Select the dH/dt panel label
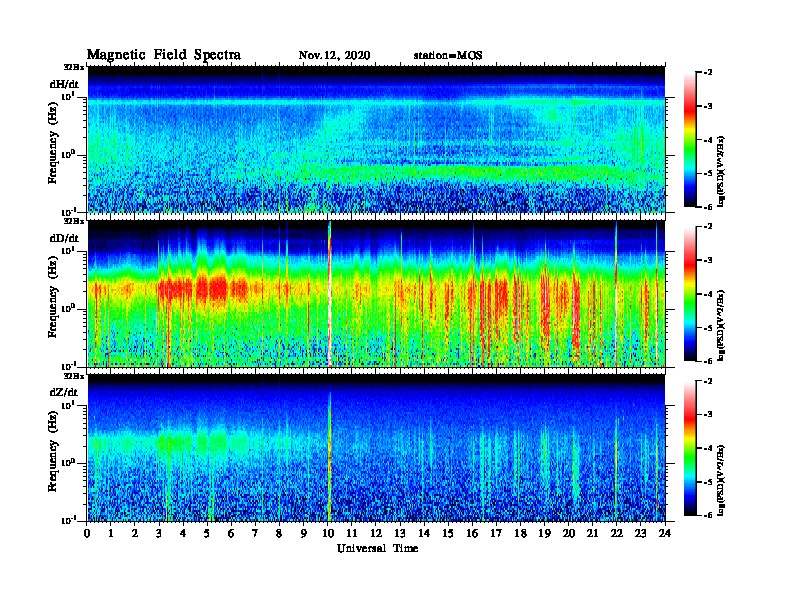Image resolution: width=792 pixels, height=612 pixels. tap(64, 84)
